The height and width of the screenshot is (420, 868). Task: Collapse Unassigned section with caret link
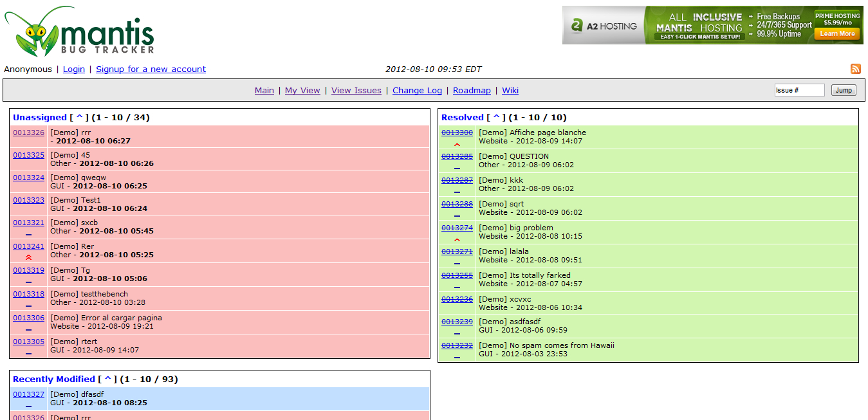tap(79, 117)
